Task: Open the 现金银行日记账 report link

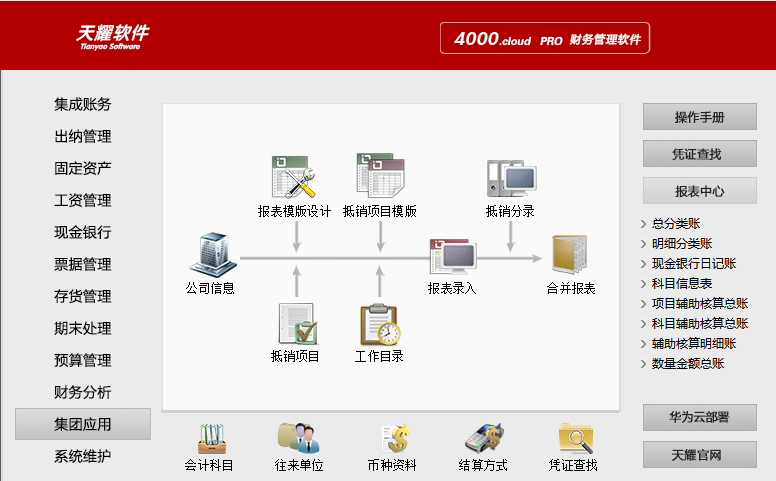Action: (x=693, y=264)
